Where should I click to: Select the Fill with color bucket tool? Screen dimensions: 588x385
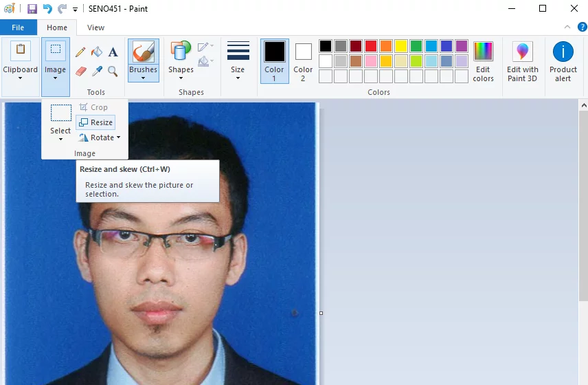pos(97,52)
